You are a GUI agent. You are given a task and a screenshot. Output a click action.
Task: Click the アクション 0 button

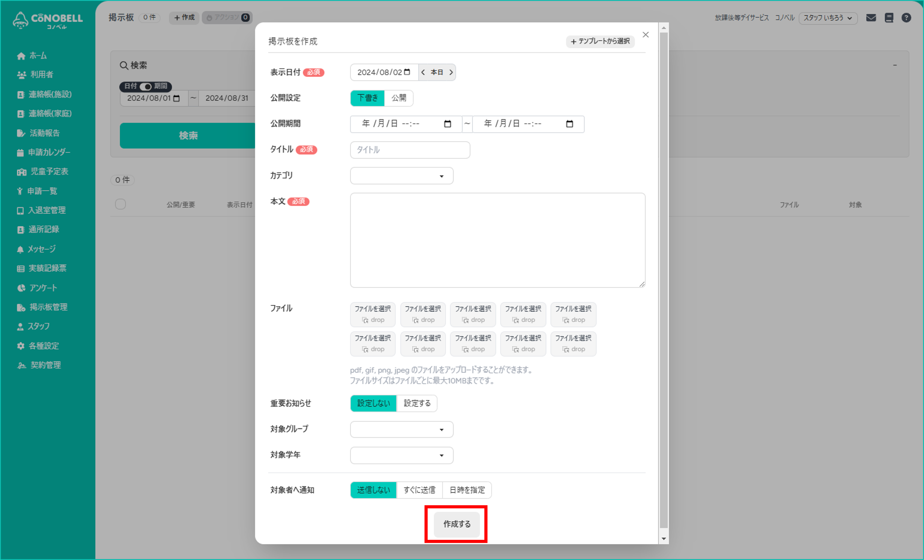(227, 17)
